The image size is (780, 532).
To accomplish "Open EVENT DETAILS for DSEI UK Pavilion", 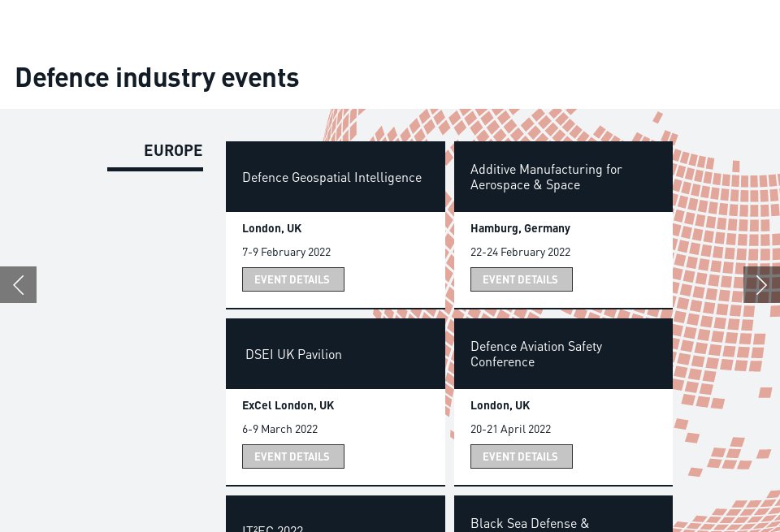I will click(x=292, y=456).
